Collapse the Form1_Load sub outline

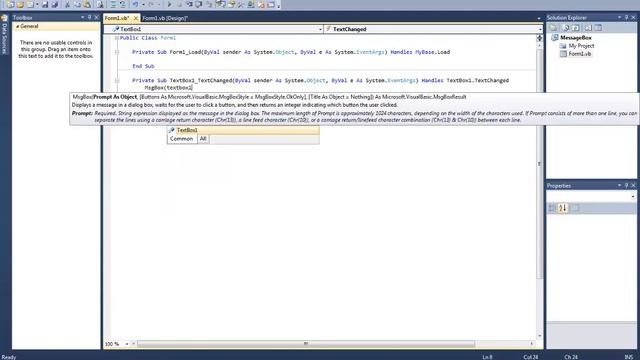(117, 52)
